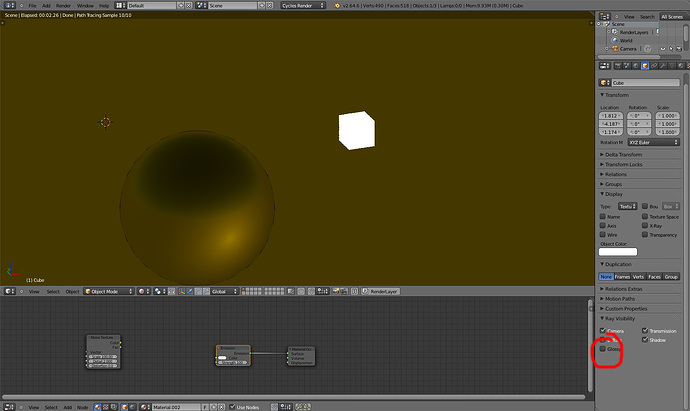Image resolution: width=690 pixels, height=411 pixels.
Task: Open the Render menu
Action: [x=63, y=6]
